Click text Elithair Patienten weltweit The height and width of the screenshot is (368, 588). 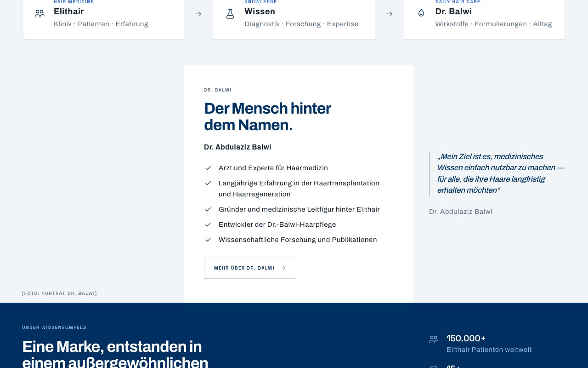[x=489, y=350]
